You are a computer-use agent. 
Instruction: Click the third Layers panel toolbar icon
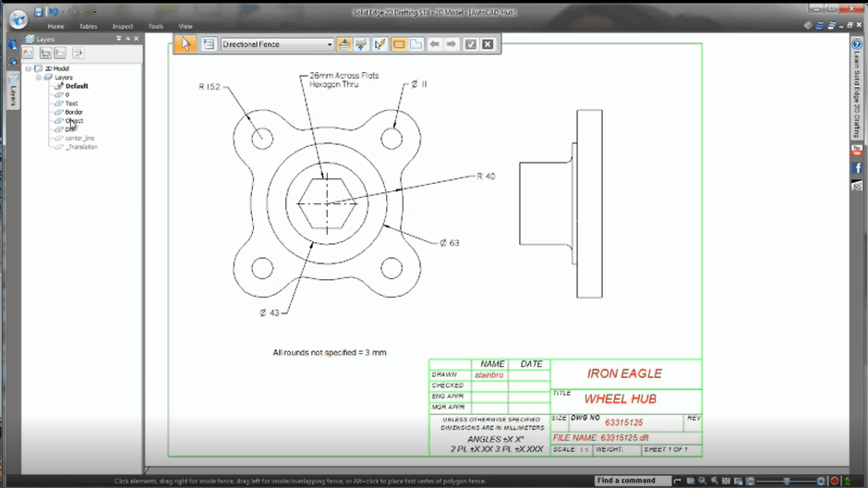(x=60, y=53)
